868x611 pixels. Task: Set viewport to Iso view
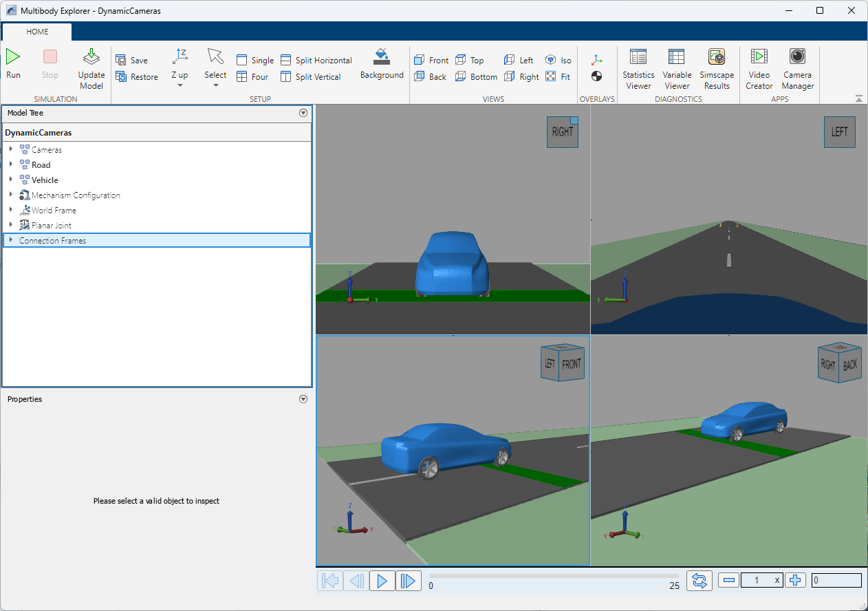coord(558,61)
